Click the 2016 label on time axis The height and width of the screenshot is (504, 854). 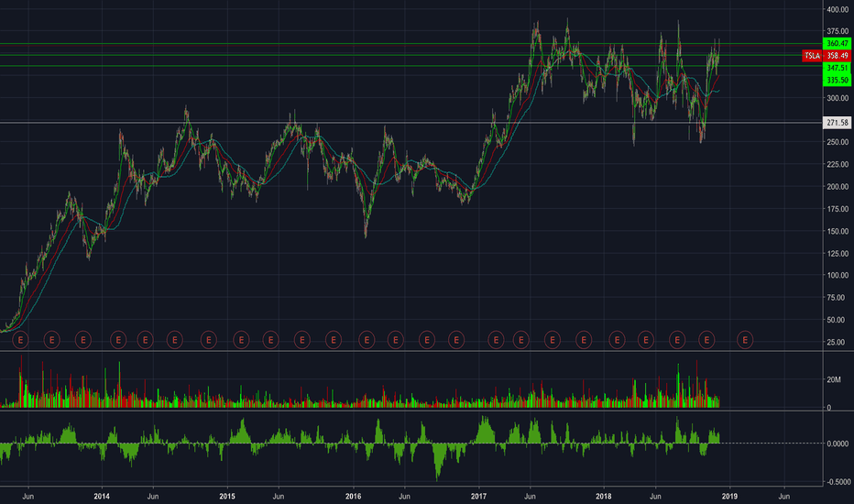pos(354,497)
